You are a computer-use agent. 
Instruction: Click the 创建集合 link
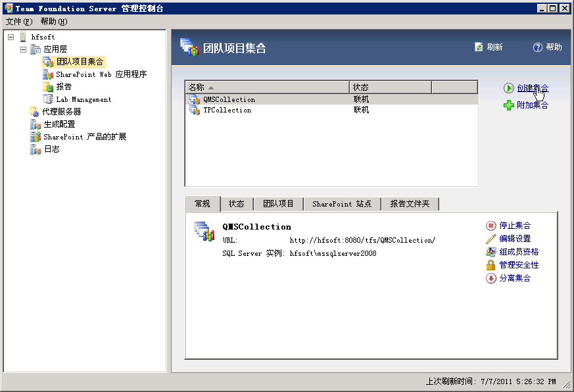pos(533,88)
